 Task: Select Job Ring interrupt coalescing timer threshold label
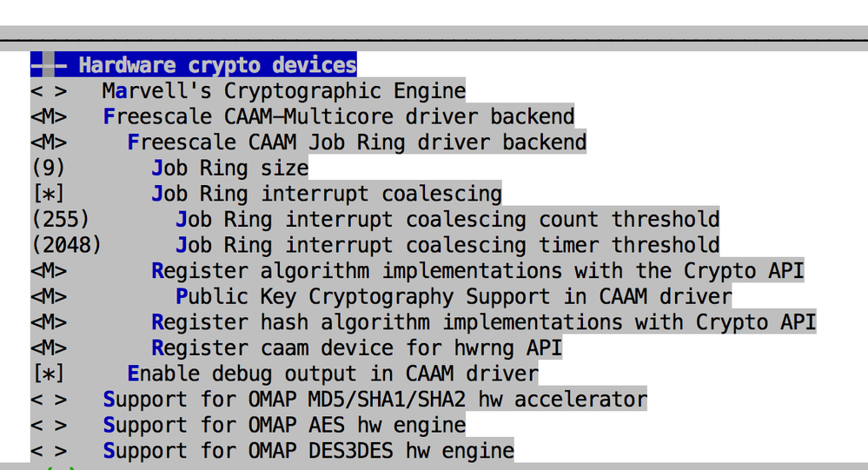[447, 245]
